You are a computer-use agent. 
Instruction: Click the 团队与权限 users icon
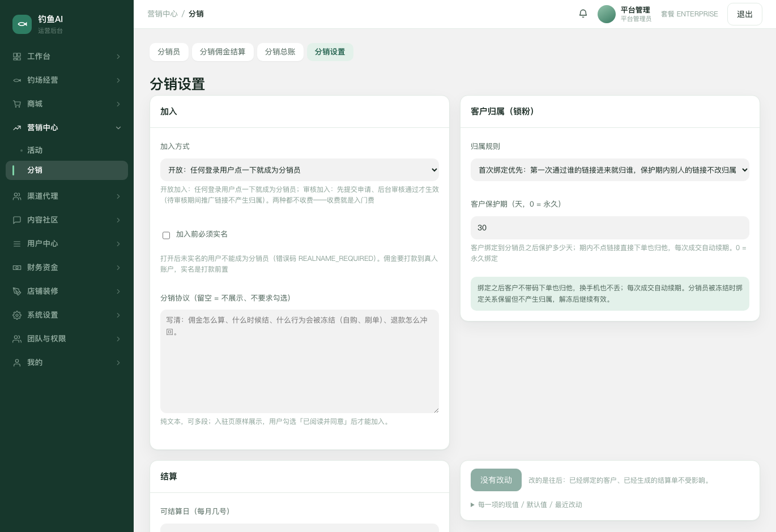(17, 339)
